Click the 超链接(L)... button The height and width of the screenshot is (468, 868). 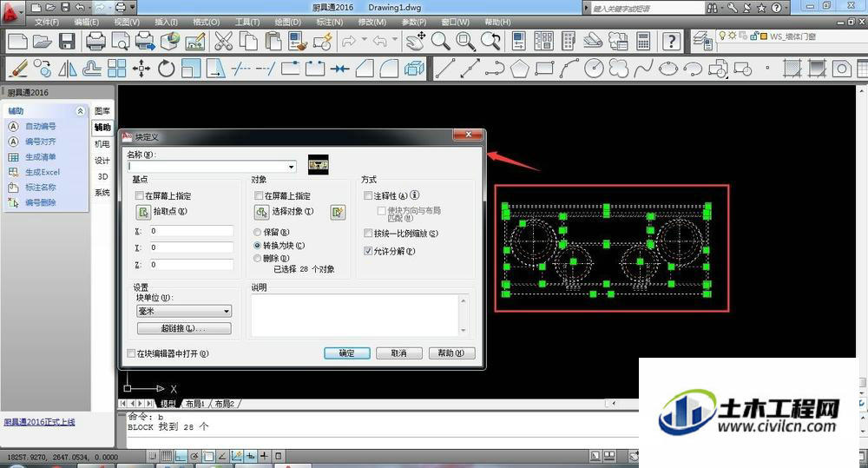184,328
